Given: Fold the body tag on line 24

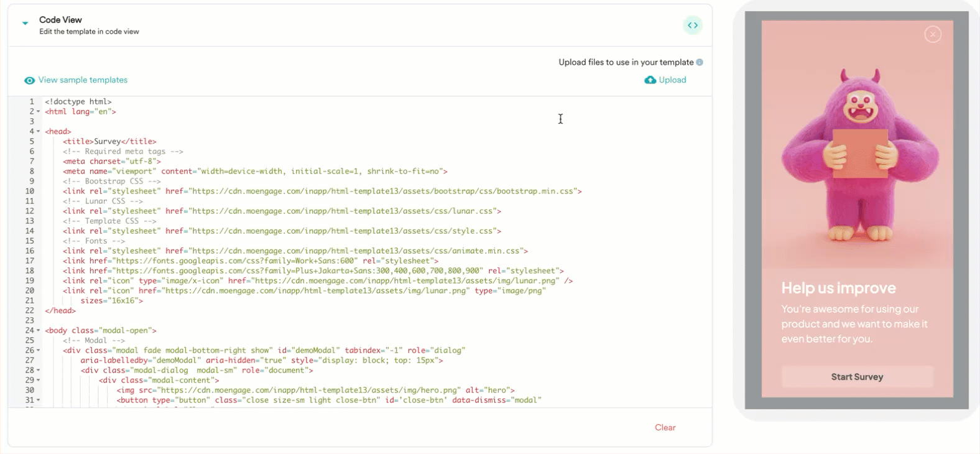Looking at the screenshot, I should pos(38,330).
